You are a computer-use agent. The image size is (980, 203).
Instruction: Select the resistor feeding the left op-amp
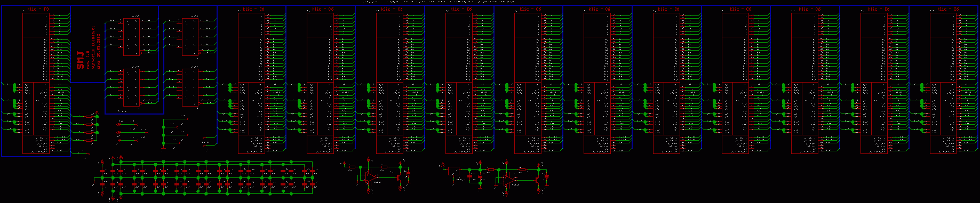coord(352,167)
